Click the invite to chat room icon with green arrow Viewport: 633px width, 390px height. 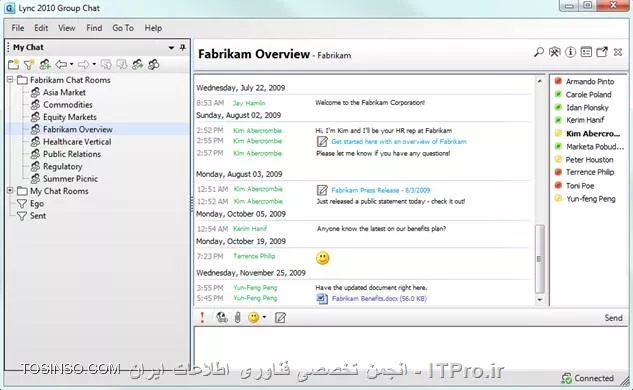click(x=137, y=64)
